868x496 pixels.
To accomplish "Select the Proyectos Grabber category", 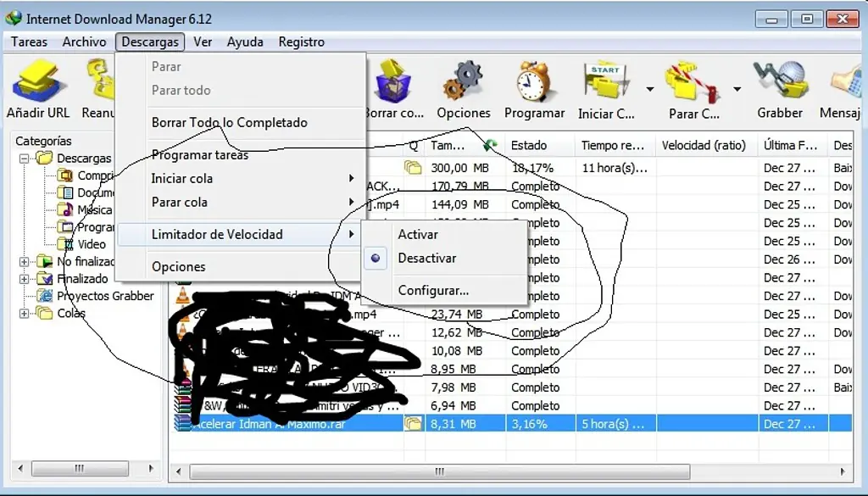I will click(97, 296).
